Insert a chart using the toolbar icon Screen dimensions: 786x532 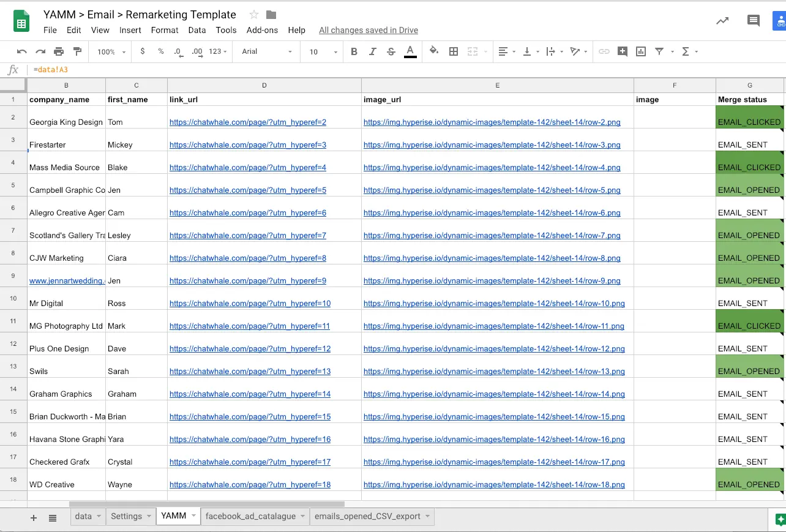coord(641,52)
